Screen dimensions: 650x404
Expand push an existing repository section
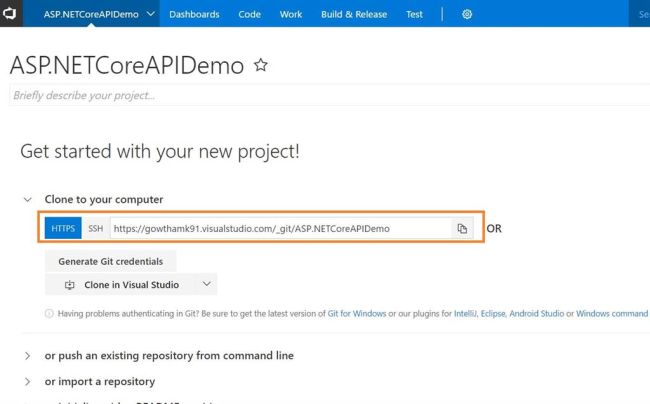click(x=28, y=355)
